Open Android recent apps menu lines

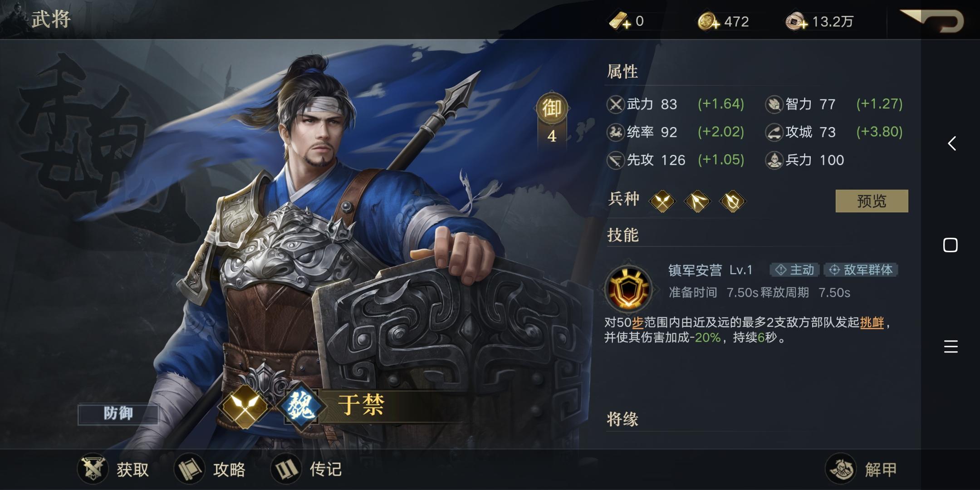[x=951, y=347]
